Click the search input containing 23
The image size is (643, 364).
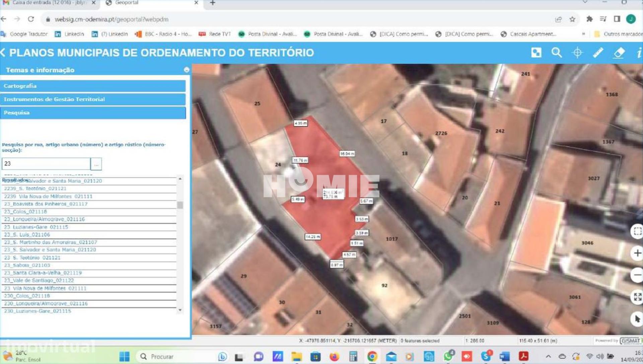46,164
